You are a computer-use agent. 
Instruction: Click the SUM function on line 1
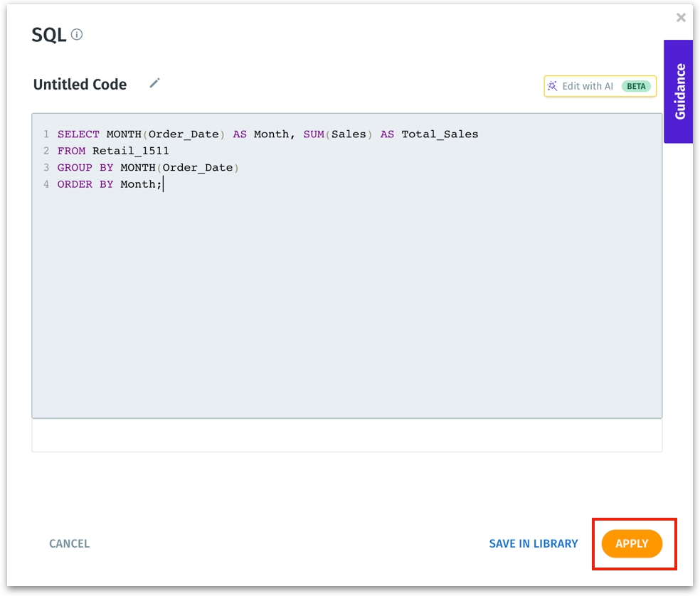point(313,134)
